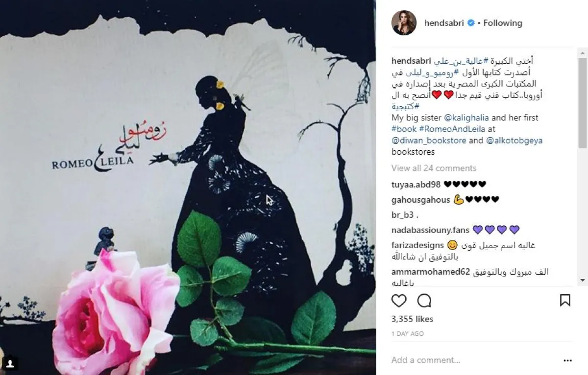Open the comment speech bubble icon

click(424, 300)
